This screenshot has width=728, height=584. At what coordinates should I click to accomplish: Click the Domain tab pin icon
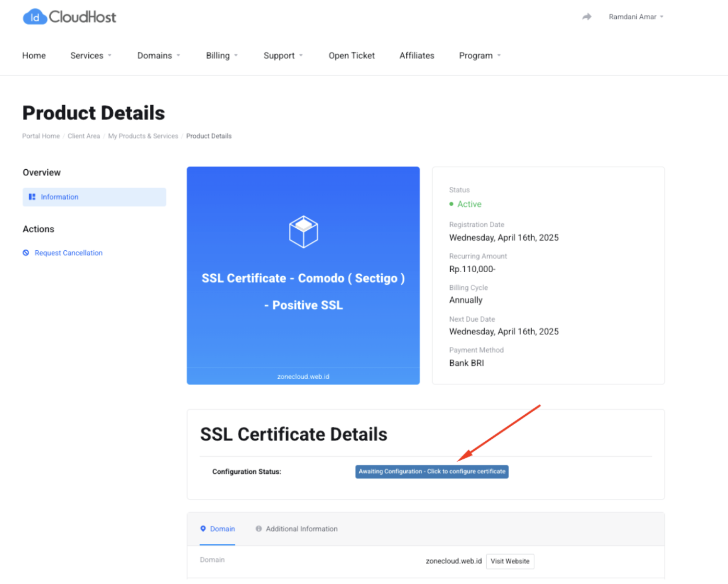tap(203, 529)
